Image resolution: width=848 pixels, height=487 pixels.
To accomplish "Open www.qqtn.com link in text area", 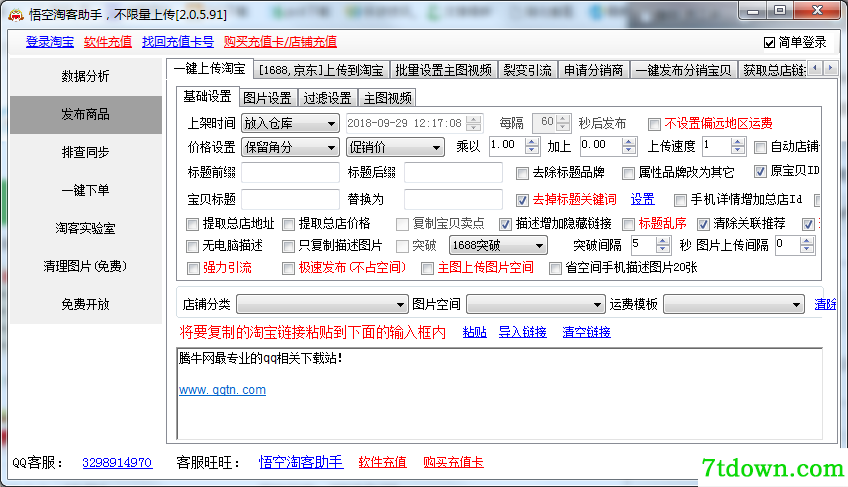I will (x=222, y=390).
